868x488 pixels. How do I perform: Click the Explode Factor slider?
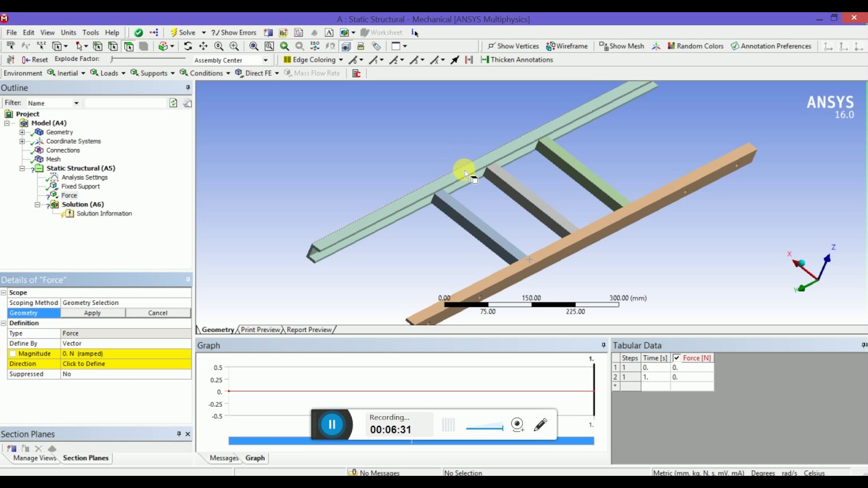pos(149,60)
